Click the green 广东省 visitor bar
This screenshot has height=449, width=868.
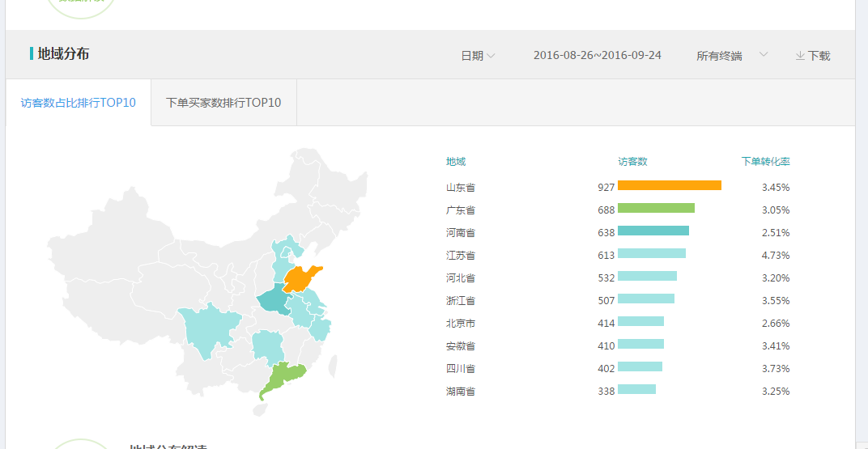656,208
